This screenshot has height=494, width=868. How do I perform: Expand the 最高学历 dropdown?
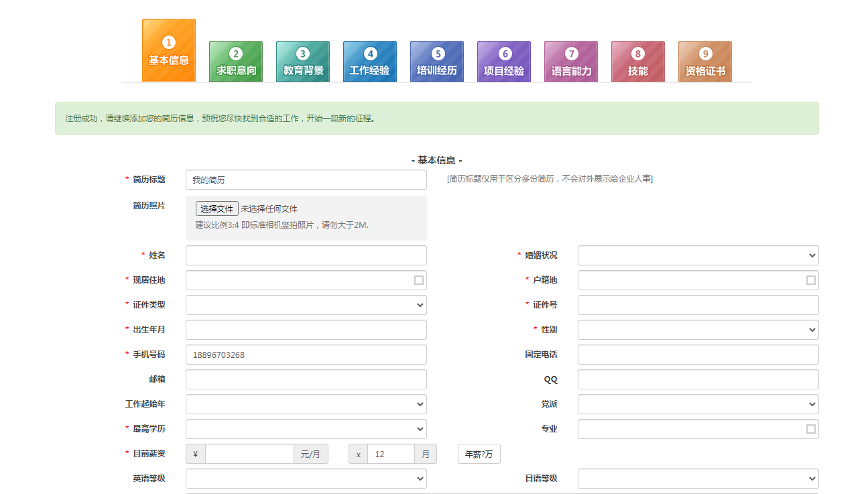click(x=306, y=429)
